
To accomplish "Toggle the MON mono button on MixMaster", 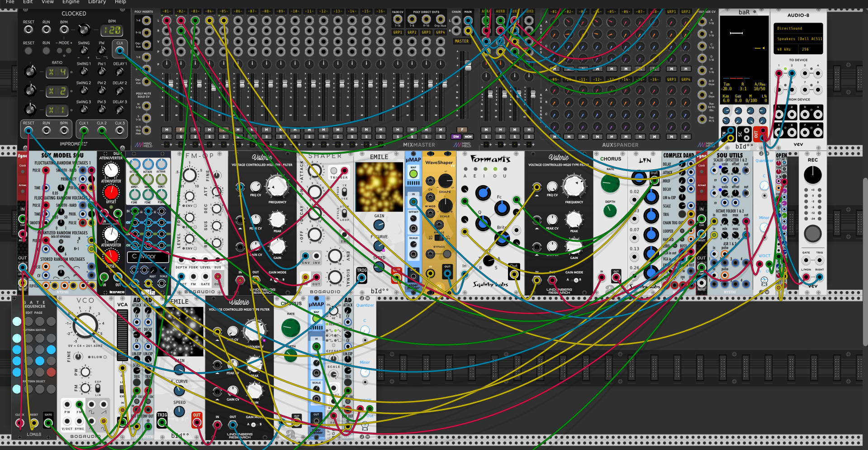I will pyautogui.click(x=468, y=137).
